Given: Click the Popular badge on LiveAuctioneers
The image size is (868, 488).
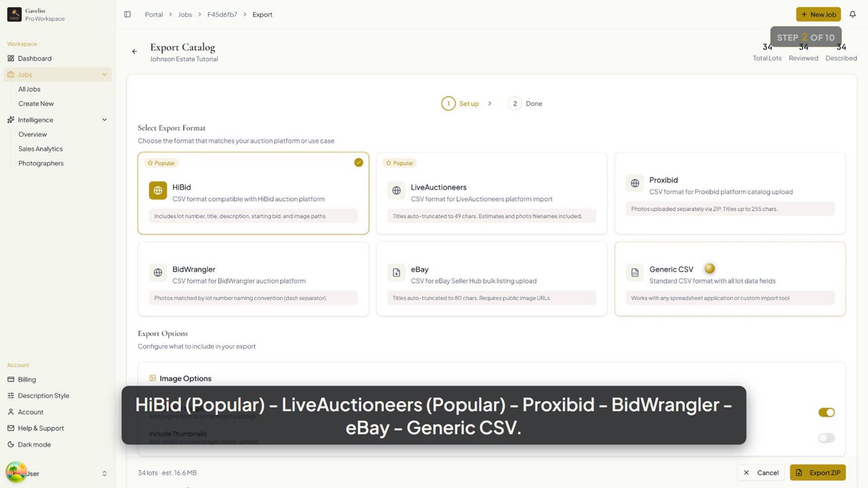Looking at the screenshot, I should click(x=399, y=163).
